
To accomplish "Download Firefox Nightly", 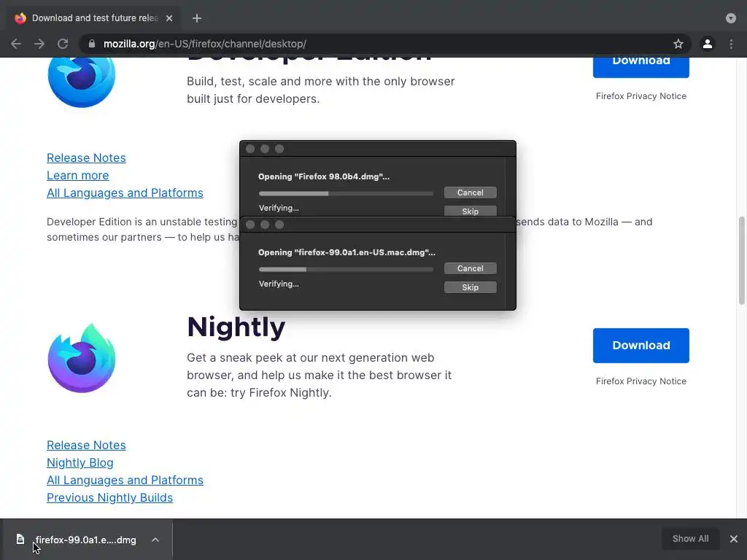I will pyautogui.click(x=640, y=345).
